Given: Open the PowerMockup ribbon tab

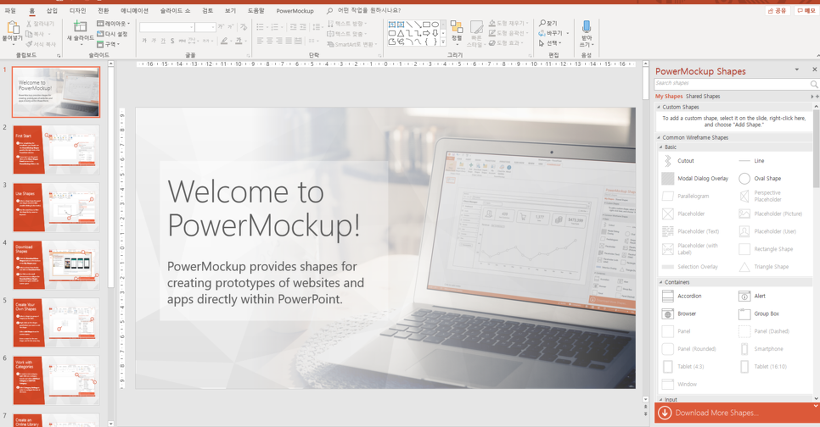Looking at the screenshot, I should tap(295, 10).
